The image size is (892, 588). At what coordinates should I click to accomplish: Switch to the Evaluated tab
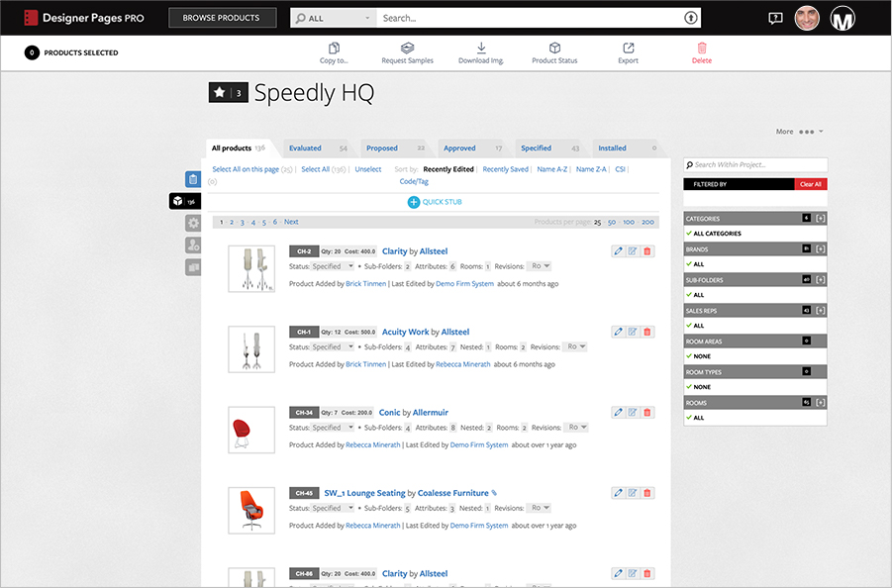(x=318, y=147)
